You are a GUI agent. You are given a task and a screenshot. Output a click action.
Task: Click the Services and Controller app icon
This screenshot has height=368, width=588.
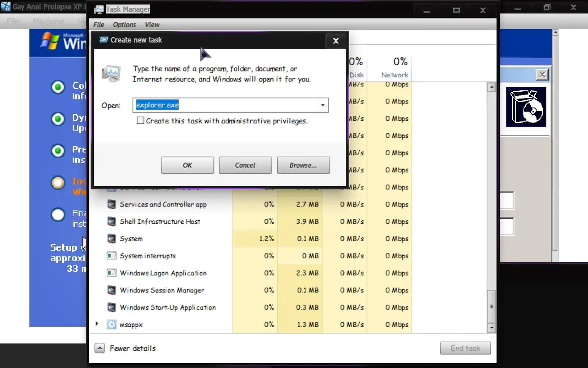(x=111, y=204)
